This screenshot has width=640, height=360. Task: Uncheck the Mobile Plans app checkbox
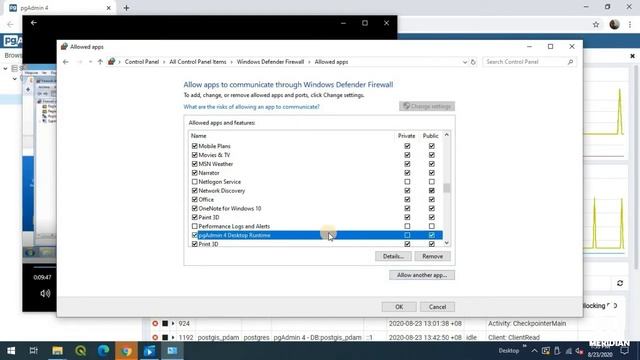tap(194, 146)
